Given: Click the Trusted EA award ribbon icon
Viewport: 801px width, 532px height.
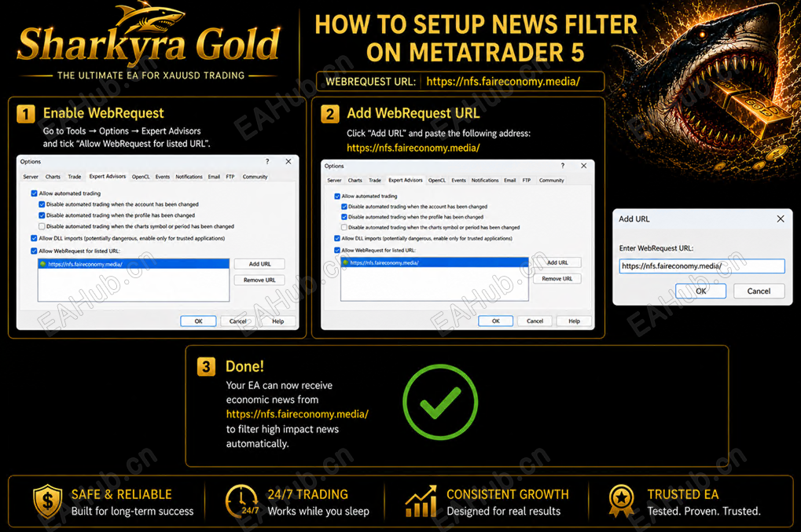Looking at the screenshot, I should pos(622,501).
